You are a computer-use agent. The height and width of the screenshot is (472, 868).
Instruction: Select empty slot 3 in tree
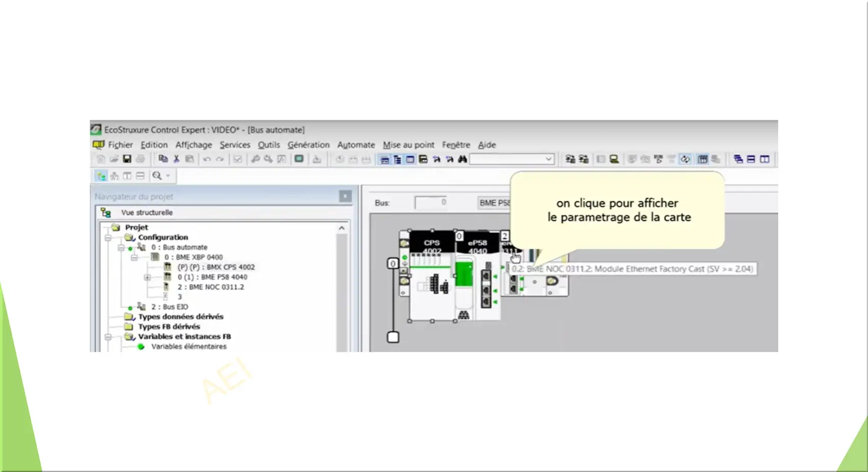(180, 297)
